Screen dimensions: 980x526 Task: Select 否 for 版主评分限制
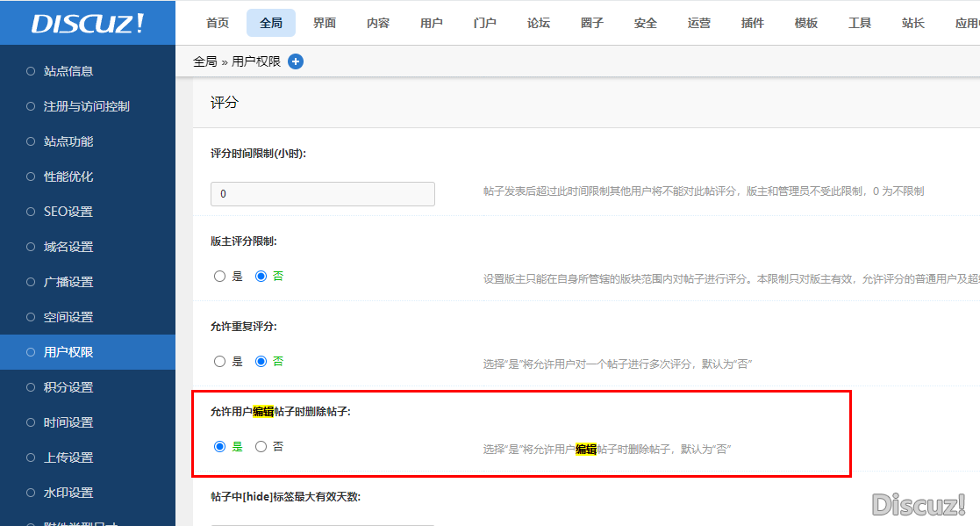(261, 276)
